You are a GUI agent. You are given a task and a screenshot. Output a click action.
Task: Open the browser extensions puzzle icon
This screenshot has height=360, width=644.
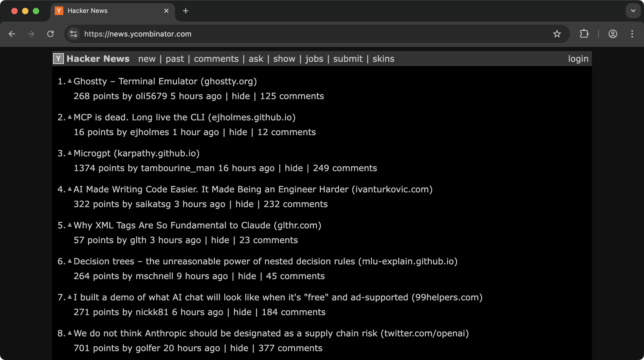click(x=584, y=34)
